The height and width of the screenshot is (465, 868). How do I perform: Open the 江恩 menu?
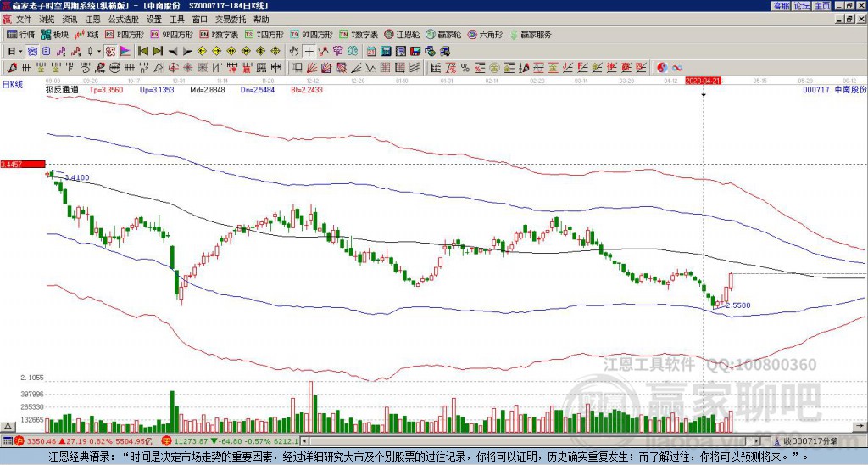pos(92,20)
